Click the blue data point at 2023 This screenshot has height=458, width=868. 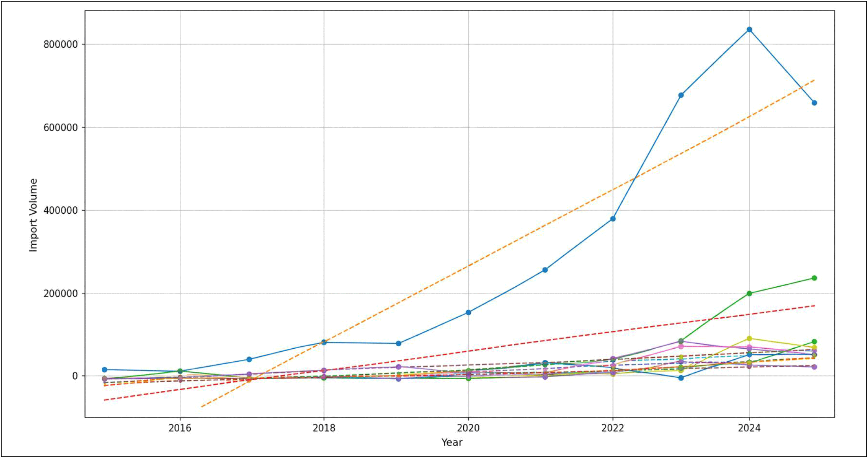click(x=681, y=95)
